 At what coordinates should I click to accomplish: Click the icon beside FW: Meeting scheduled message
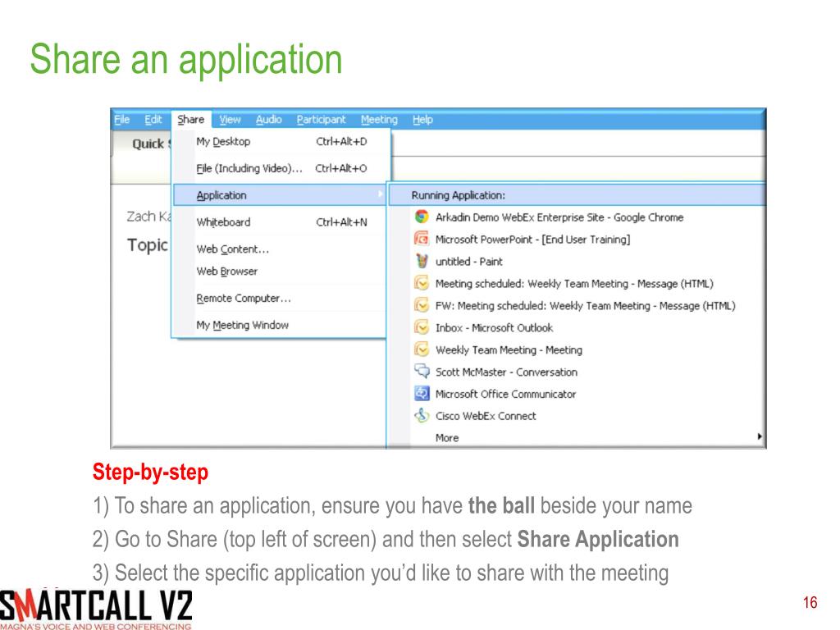422,305
